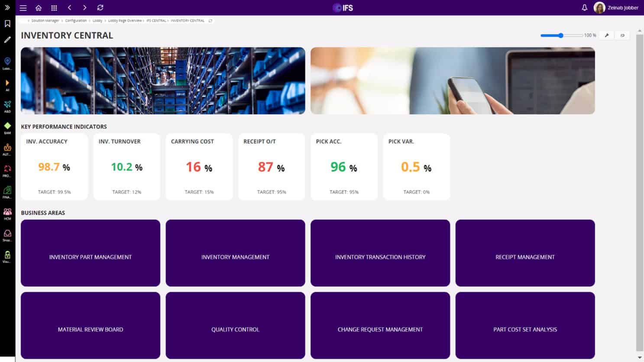Image resolution: width=644 pixels, height=362 pixels.
Task: Open the notifications bell
Action: [584, 8]
